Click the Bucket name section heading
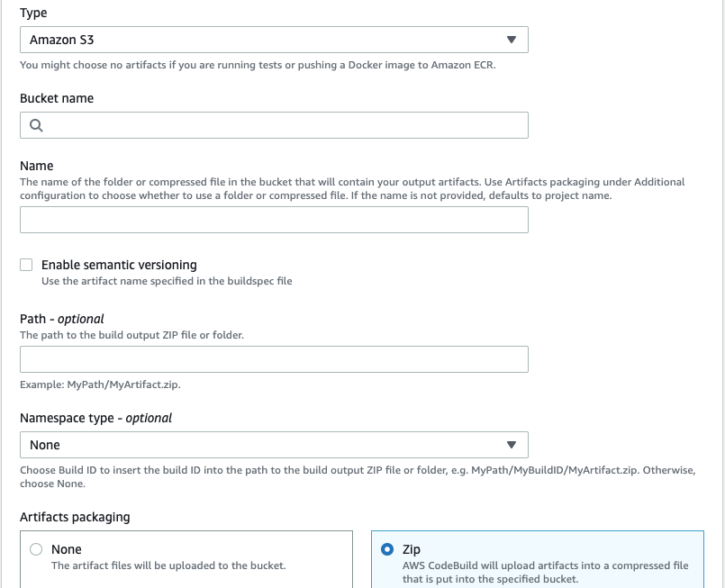 click(x=58, y=98)
